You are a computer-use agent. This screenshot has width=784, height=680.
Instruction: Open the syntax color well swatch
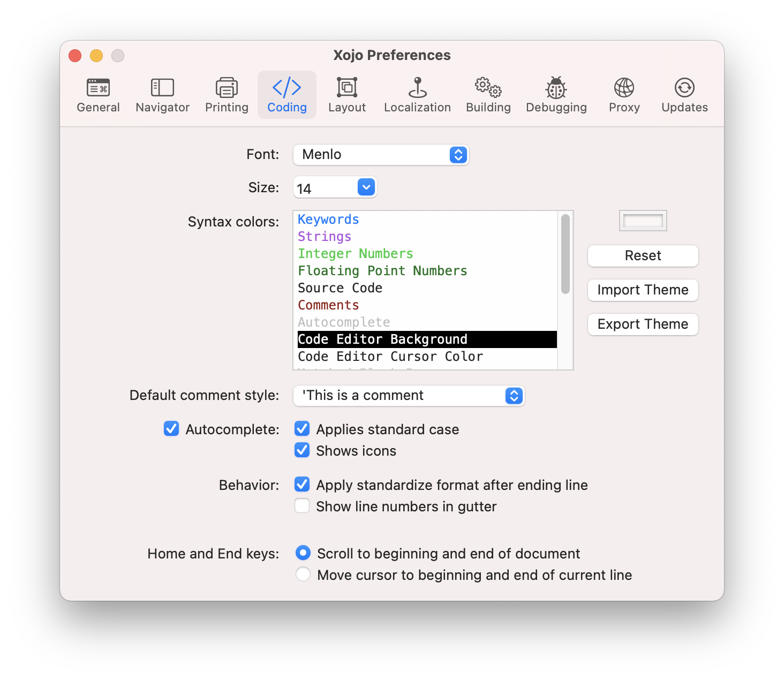(643, 221)
